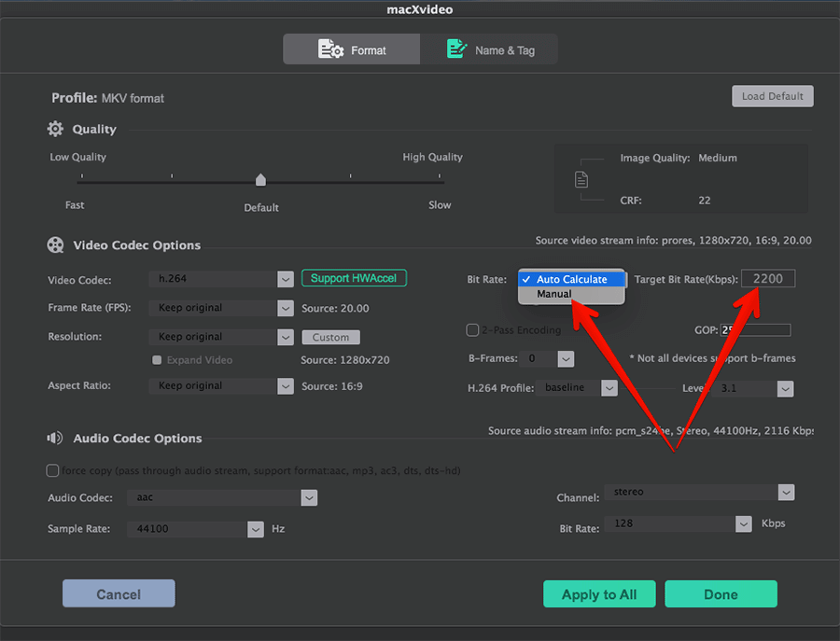Click the quality slider handle at Default
This screenshot has width=840, height=641.
click(x=260, y=180)
